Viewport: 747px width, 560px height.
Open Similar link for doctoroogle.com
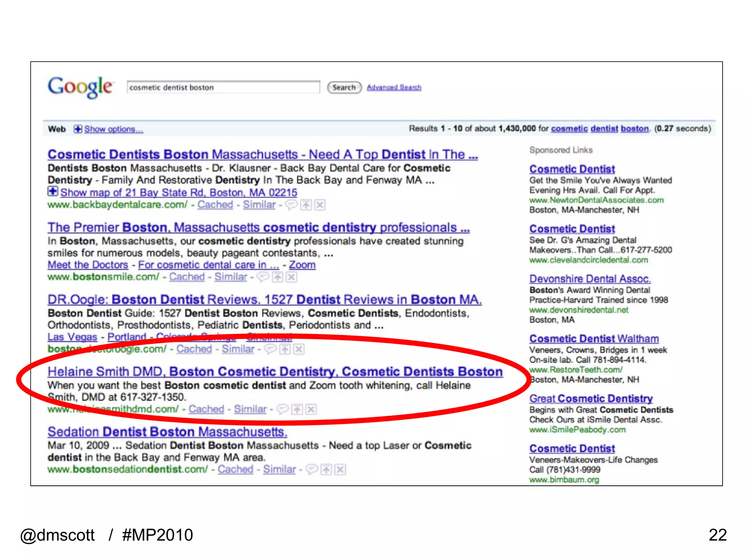click(238, 349)
